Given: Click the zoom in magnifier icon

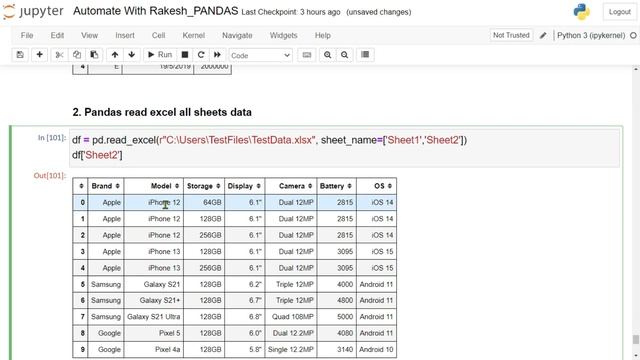Looking at the screenshot, I should click(327, 55).
